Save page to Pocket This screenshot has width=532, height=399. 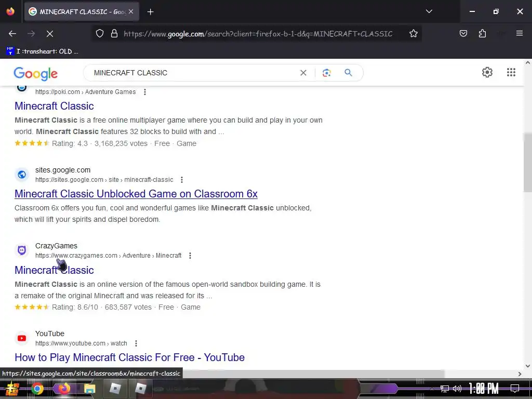pos(463,33)
